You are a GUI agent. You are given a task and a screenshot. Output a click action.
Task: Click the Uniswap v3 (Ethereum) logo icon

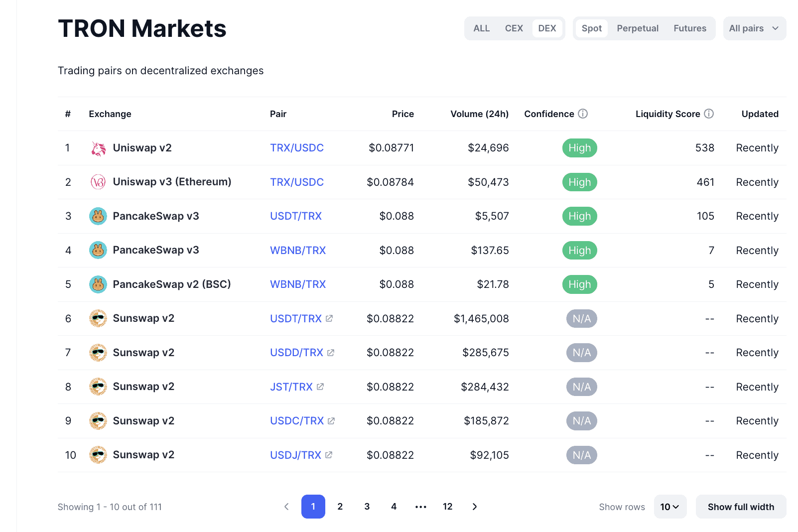click(98, 182)
